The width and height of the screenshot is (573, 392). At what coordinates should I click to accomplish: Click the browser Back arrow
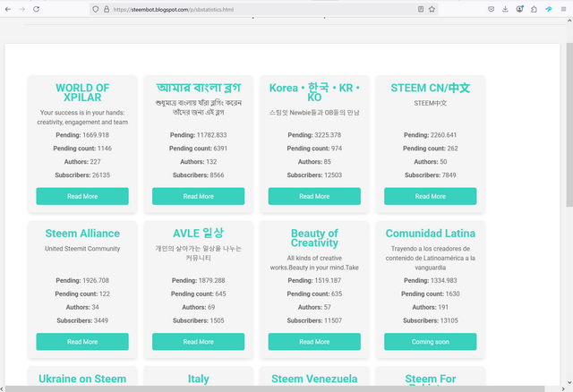click(8, 9)
